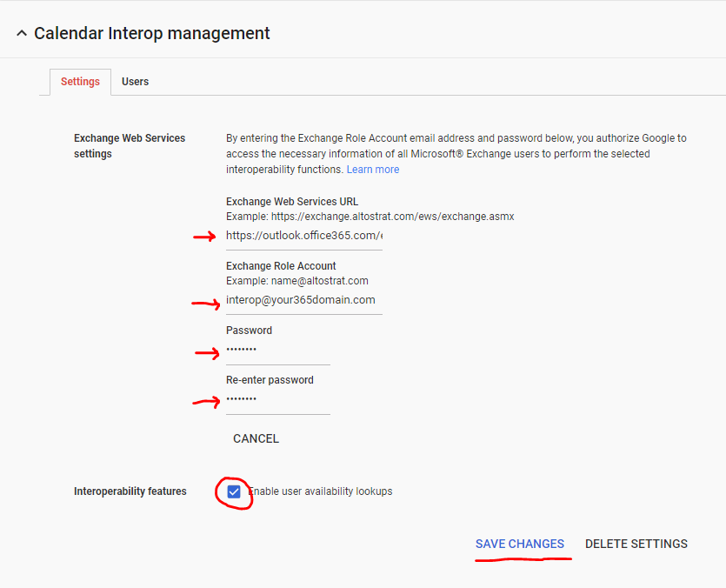Open the Users tab

pos(135,82)
